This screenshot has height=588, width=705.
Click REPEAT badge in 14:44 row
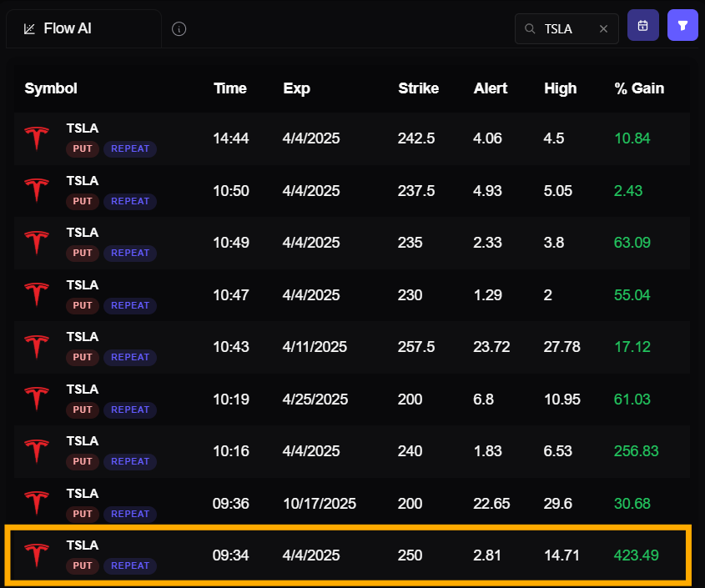pyautogui.click(x=130, y=148)
